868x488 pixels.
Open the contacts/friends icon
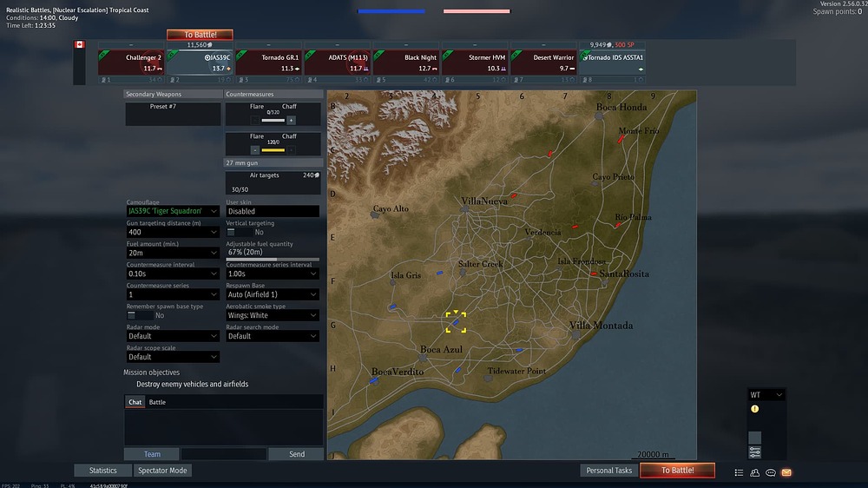[754, 472]
